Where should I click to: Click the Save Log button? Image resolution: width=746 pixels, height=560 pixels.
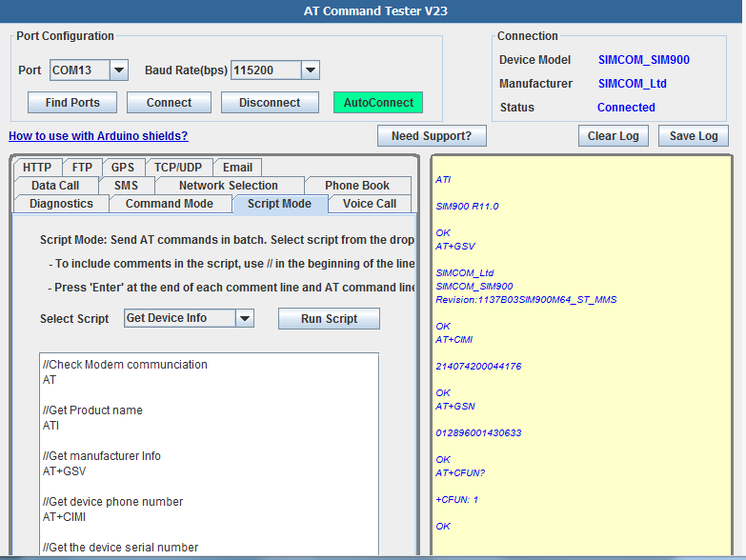[x=694, y=136]
